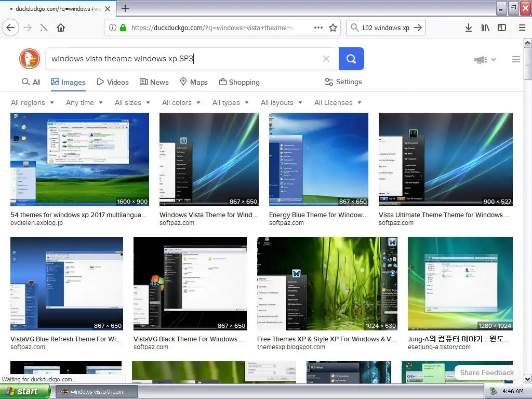Expand the Any time filter
The image size is (532, 399).
pyautogui.click(x=84, y=102)
